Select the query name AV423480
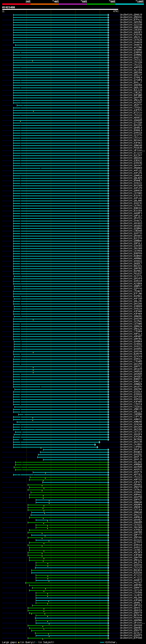 [x=8, y=7]
